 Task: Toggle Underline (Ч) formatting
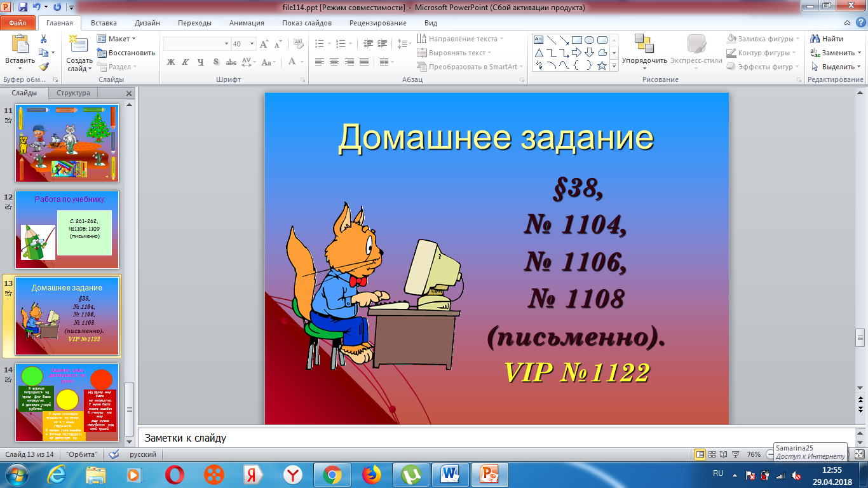pos(201,62)
